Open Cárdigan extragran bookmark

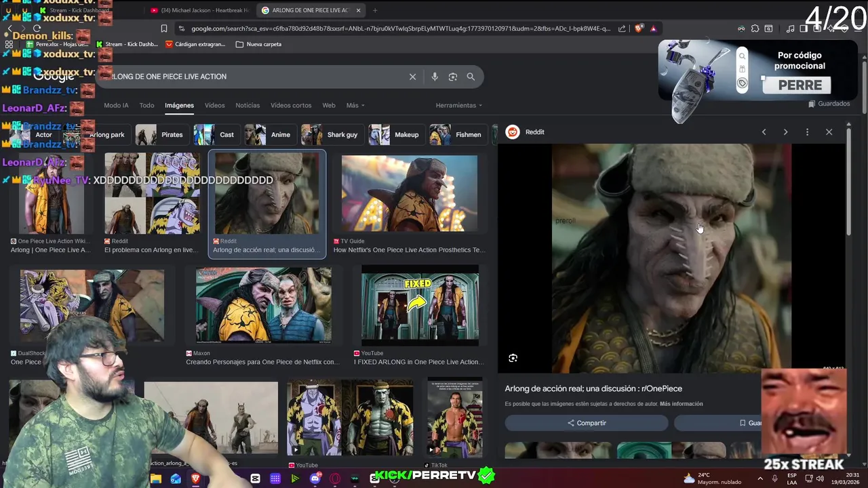pos(195,44)
